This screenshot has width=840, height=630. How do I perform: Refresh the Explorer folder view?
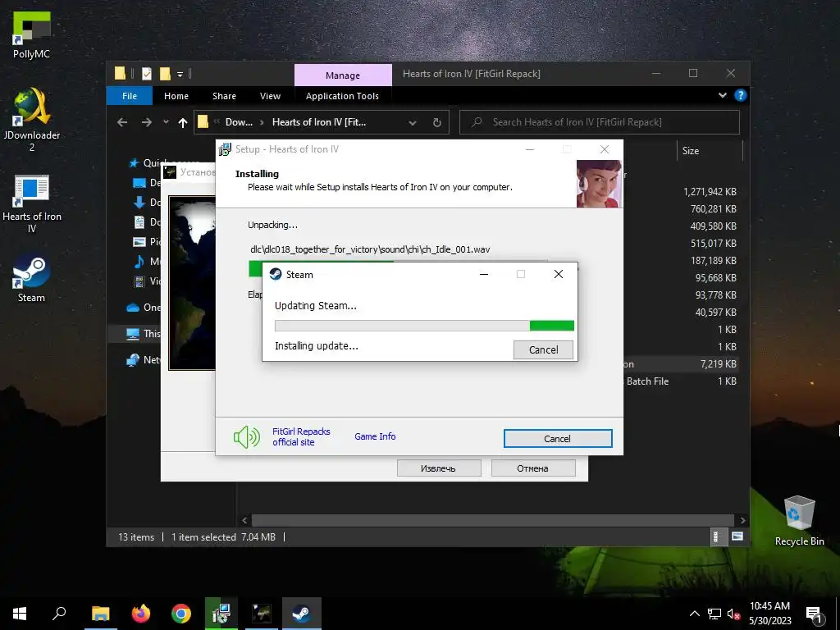[437, 123]
